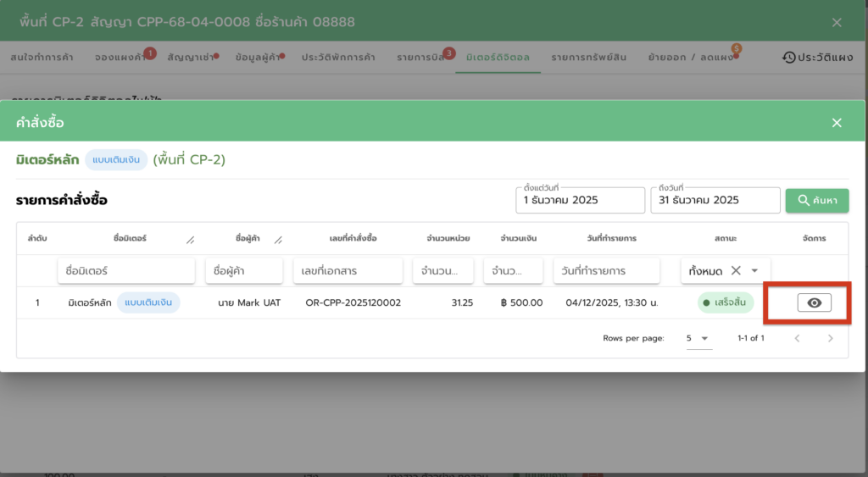This screenshot has height=477, width=868.
Task: Close the คำสั่งซื้อ dialog with X icon
Action: coord(837,123)
